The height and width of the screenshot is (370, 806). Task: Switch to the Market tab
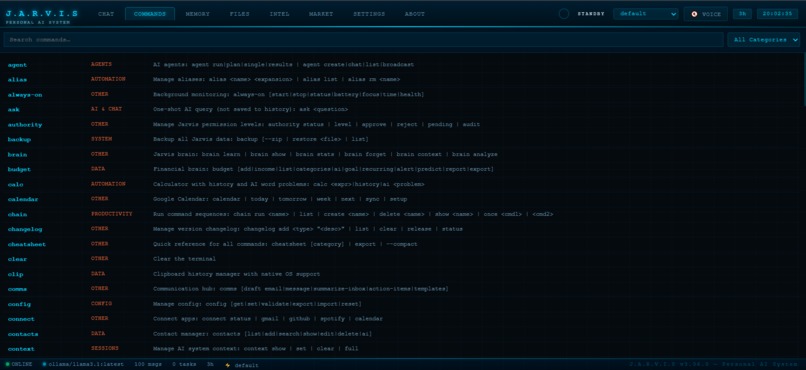point(321,14)
